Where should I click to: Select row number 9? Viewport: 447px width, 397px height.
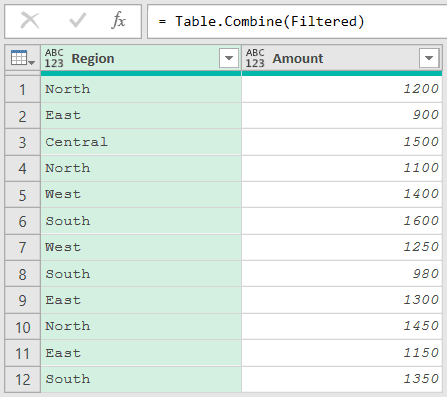tap(22, 300)
